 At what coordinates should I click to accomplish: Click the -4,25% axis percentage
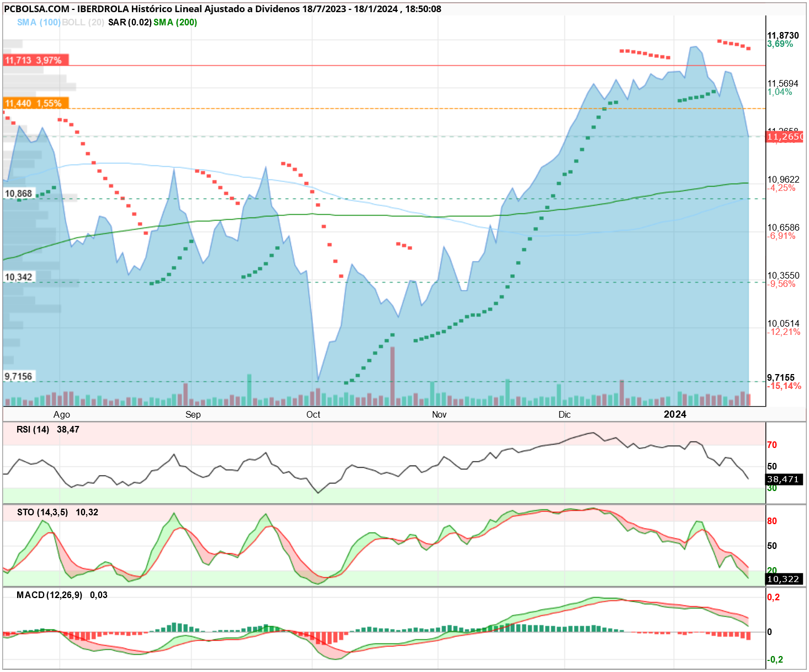781,188
